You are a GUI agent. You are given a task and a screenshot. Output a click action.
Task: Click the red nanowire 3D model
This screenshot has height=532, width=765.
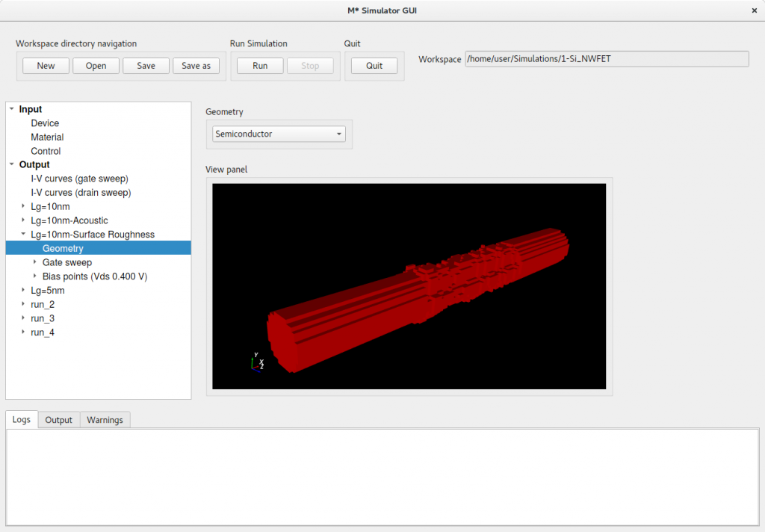[418, 299]
